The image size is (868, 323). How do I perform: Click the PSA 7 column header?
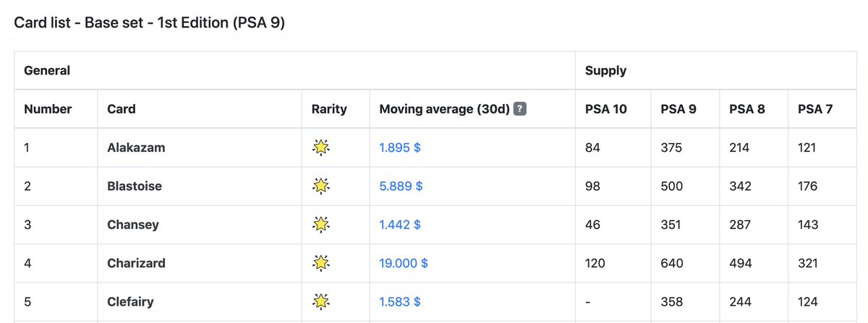(x=815, y=109)
